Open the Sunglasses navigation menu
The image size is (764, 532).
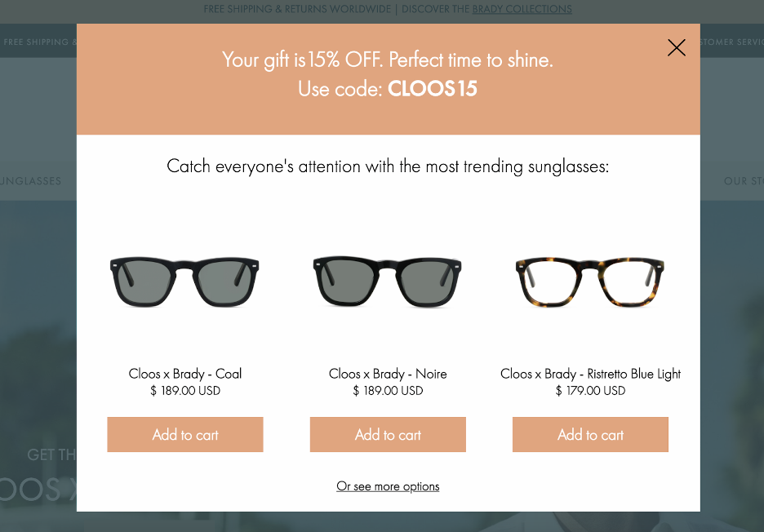pyautogui.click(x=29, y=181)
